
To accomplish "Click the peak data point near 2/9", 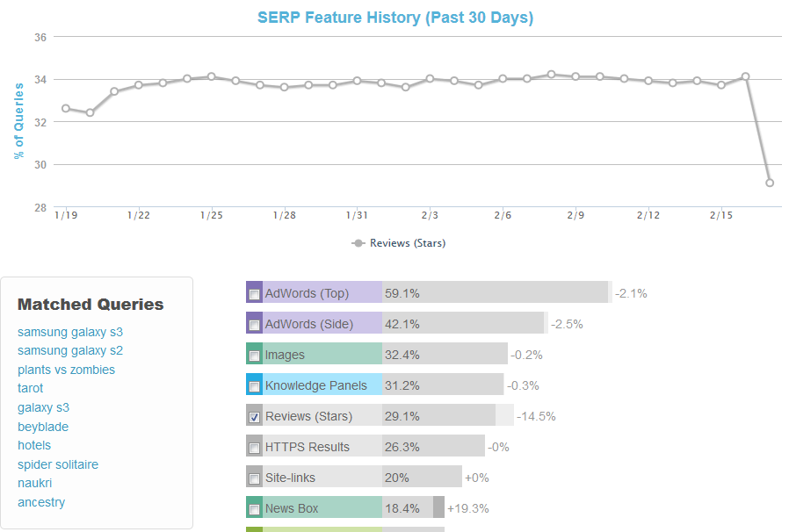I will tap(551, 75).
